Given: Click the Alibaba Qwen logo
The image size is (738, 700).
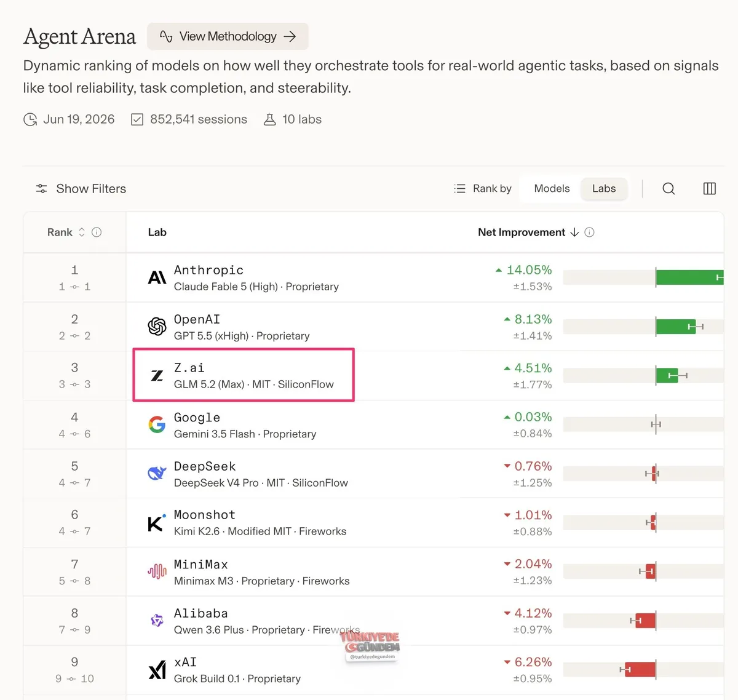Looking at the screenshot, I should pos(157,621).
